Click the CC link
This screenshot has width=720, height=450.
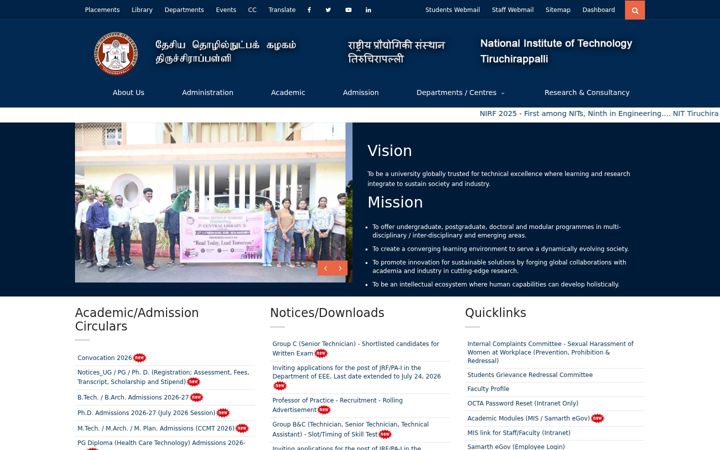[x=252, y=10]
